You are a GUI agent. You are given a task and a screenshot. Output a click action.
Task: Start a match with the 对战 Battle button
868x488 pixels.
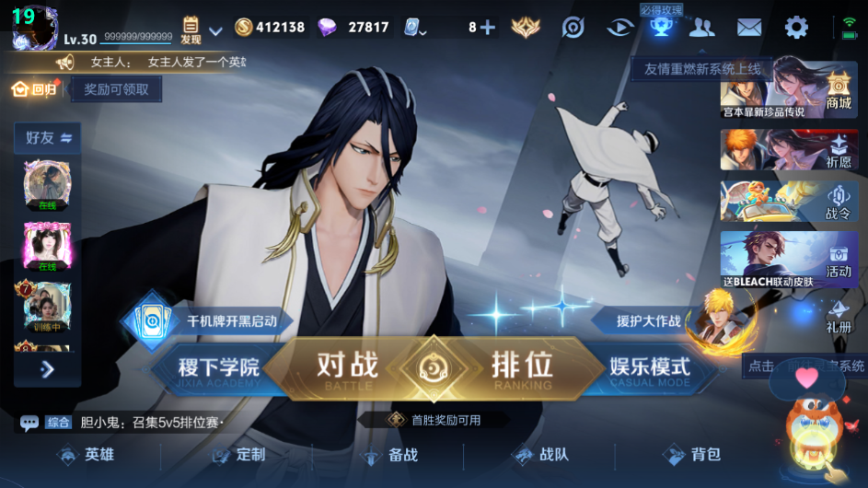[348, 369]
